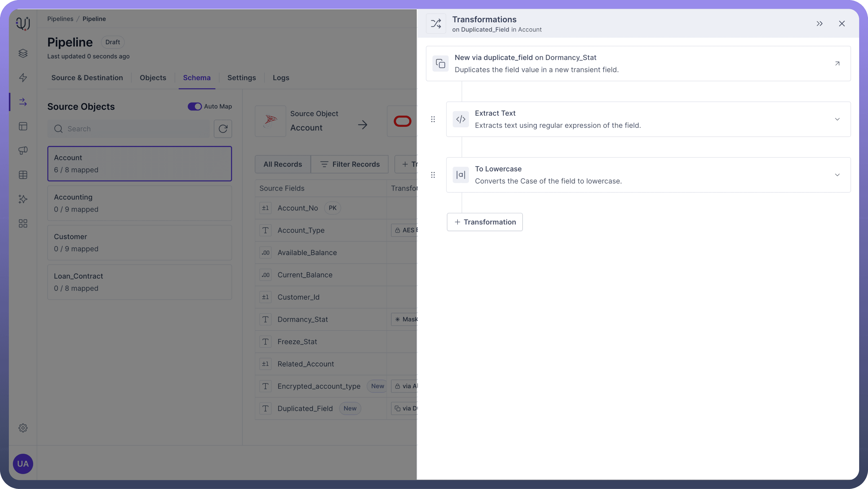
Task: Click the settings gear in sidebar
Action: coord(23,428)
